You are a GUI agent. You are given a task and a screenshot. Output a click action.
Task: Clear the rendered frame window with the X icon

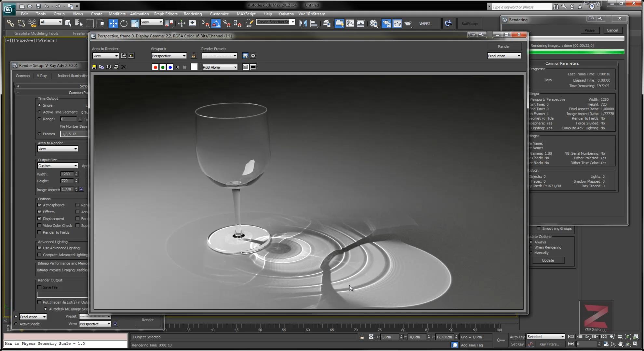(x=124, y=67)
